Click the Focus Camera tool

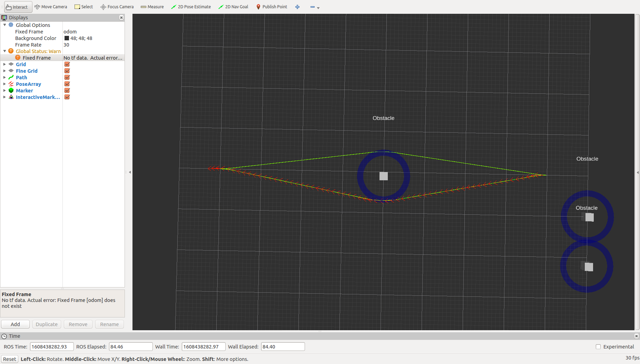[x=117, y=7]
